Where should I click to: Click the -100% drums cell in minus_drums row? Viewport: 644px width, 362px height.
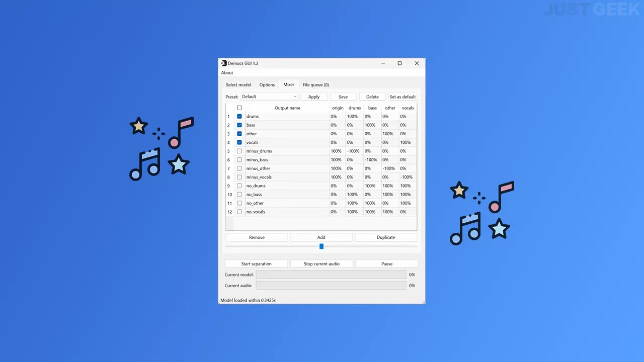coord(355,151)
